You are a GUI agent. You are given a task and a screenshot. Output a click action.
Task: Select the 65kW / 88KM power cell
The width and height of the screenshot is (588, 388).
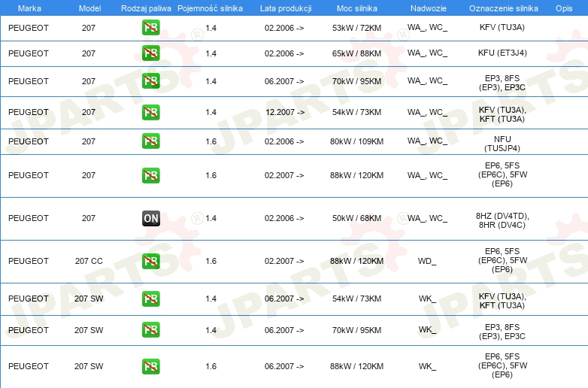click(356, 53)
